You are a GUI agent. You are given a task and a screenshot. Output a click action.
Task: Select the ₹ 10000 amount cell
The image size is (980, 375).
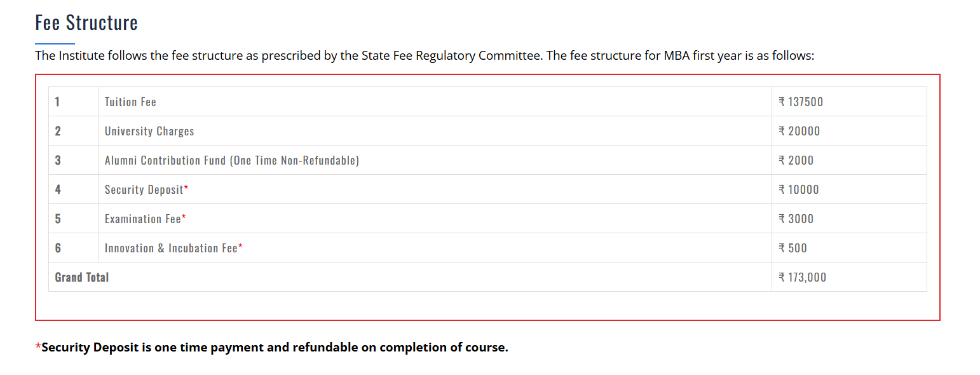[x=799, y=189]
